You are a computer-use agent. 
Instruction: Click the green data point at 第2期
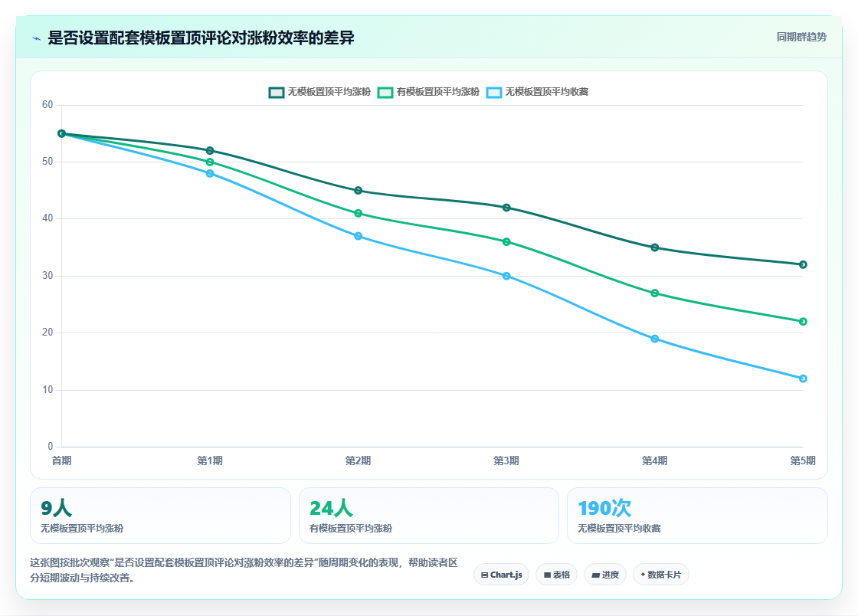point(359,213)
